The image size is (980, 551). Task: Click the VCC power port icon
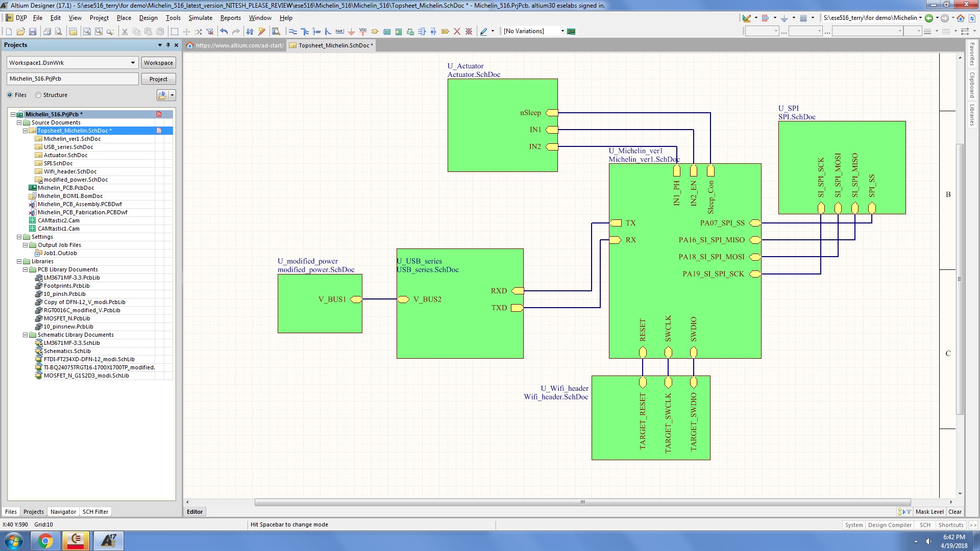coord(363,32)
